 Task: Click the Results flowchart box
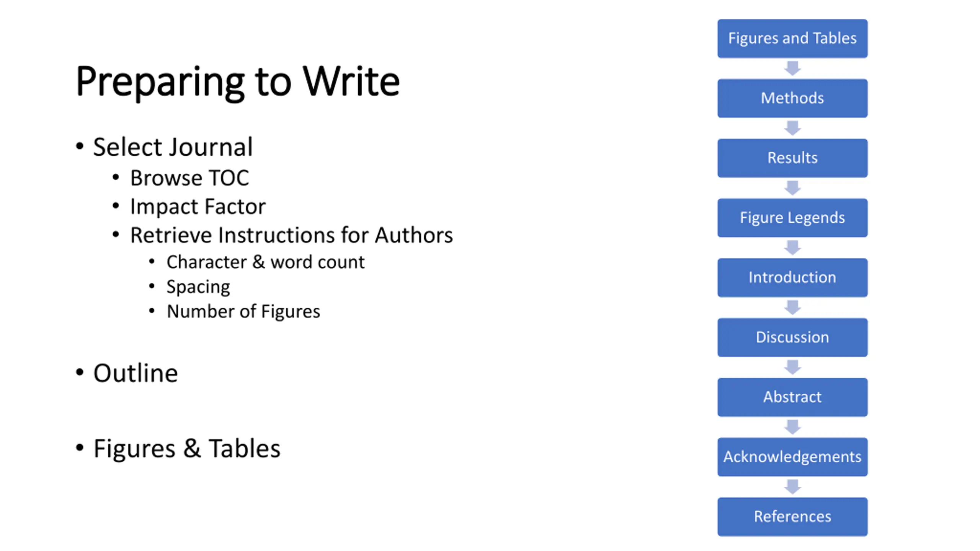792,158
